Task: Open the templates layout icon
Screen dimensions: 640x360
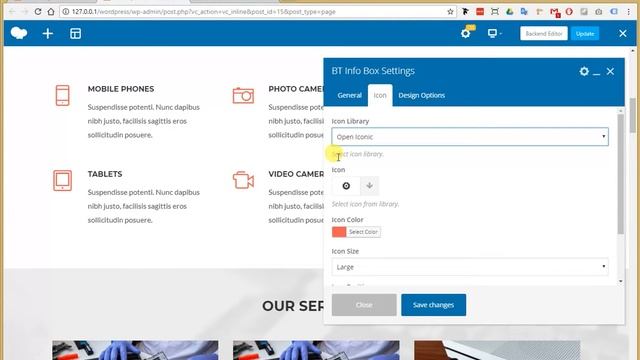Action: [x=76, y=33]
